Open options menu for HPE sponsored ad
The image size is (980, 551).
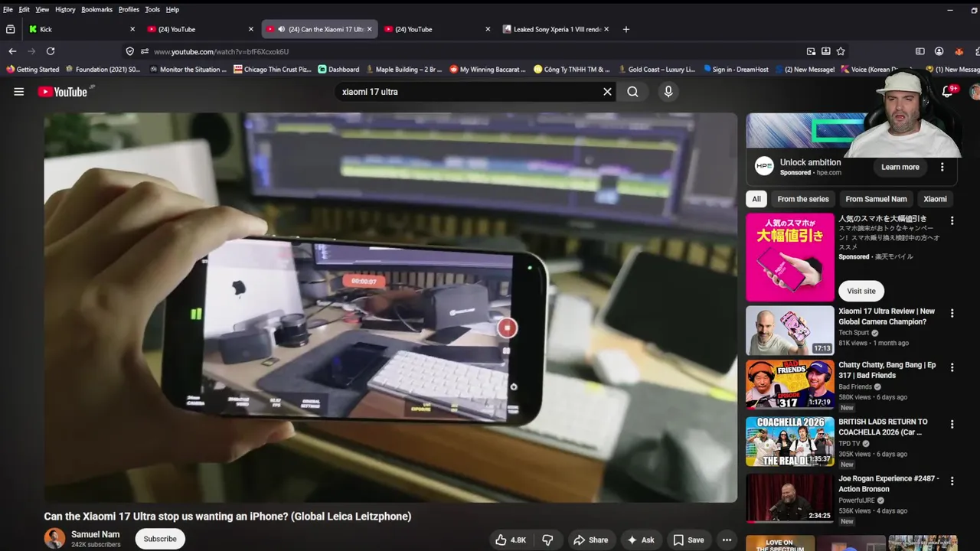942,167
